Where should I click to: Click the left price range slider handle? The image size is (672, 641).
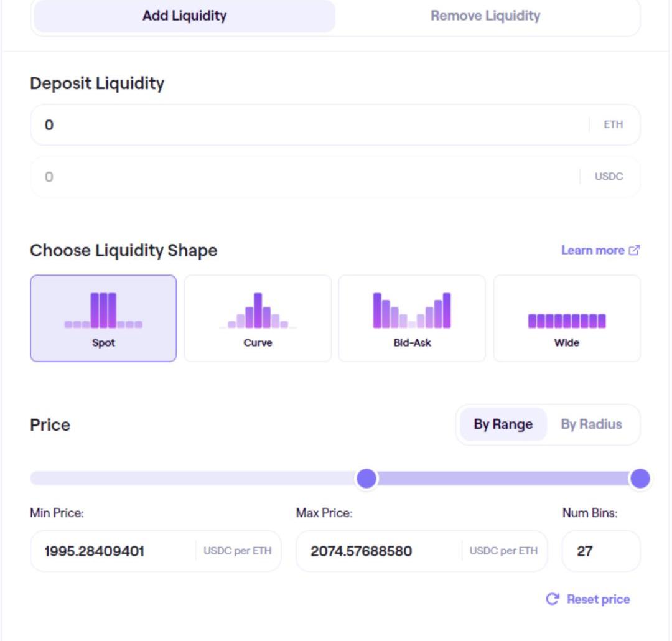[x=366, y=479]
